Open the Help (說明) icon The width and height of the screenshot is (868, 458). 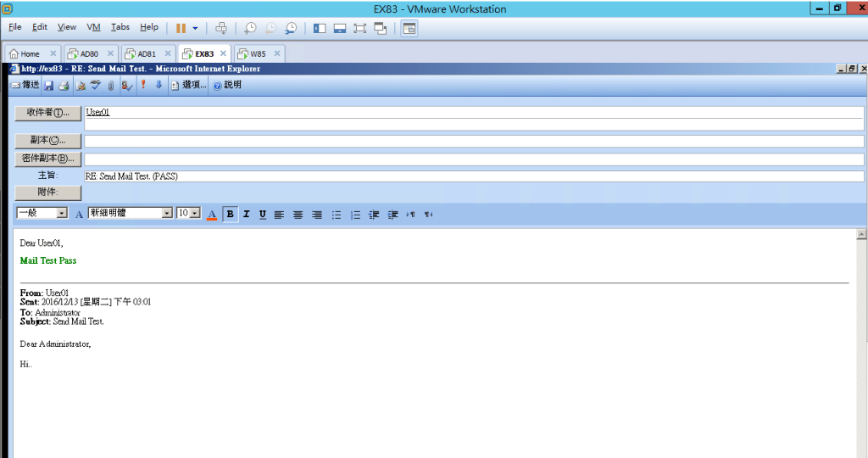(226, 85)
